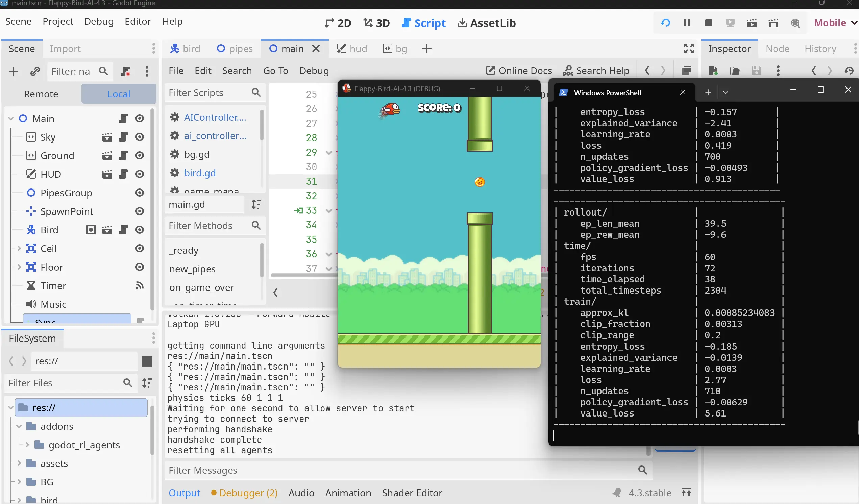Open the Debug menu in top bar
Viewport: 859px width, 504px height.
pyautogui.click(x=99, y=22)
